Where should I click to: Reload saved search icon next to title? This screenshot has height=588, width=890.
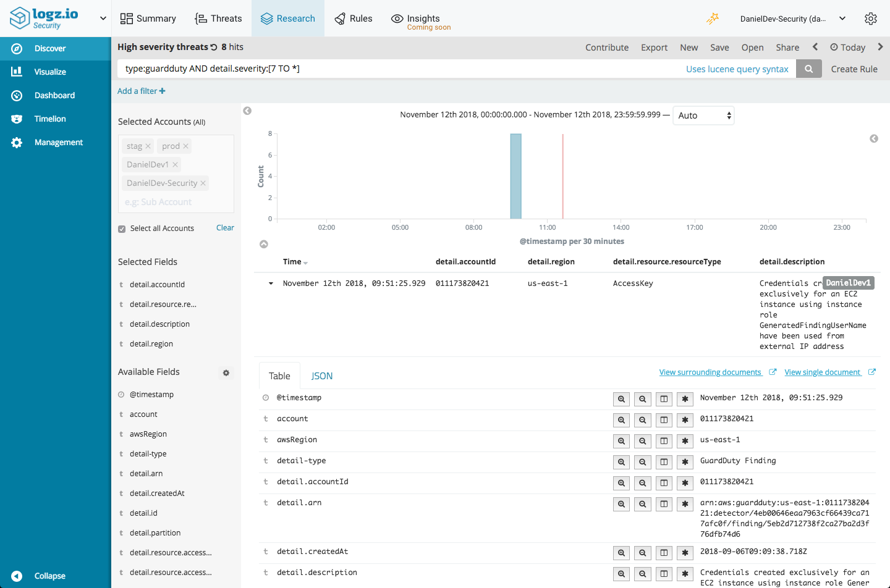pos(214,47)
